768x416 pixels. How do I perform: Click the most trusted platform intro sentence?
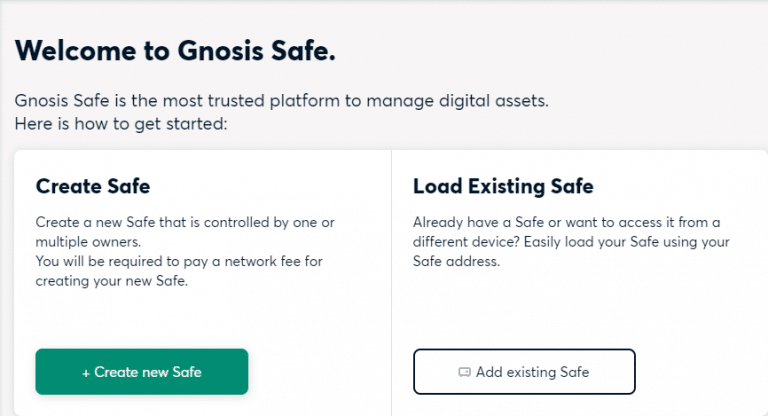click(282, 100)
